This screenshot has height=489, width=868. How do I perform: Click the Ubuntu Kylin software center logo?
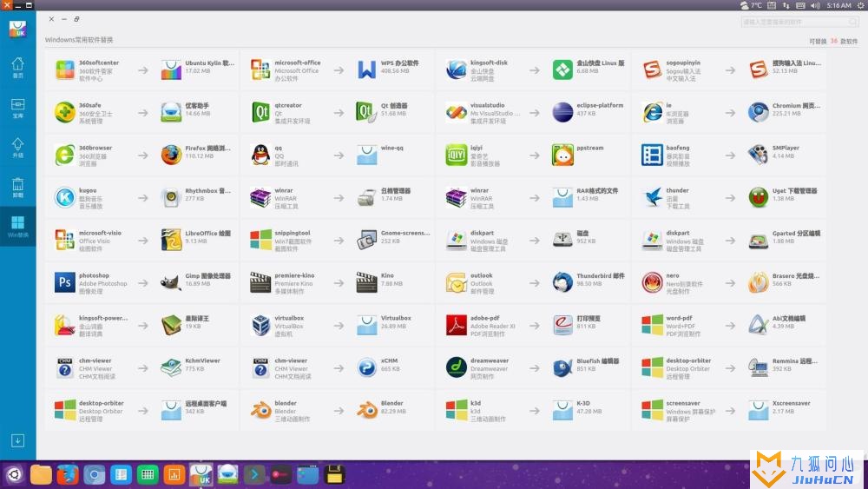[x=17, y=29]
